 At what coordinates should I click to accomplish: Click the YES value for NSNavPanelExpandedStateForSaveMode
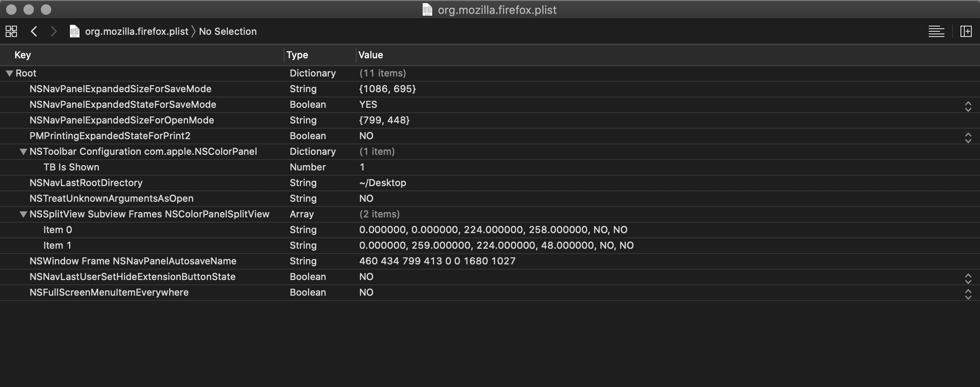click(368, 104)
